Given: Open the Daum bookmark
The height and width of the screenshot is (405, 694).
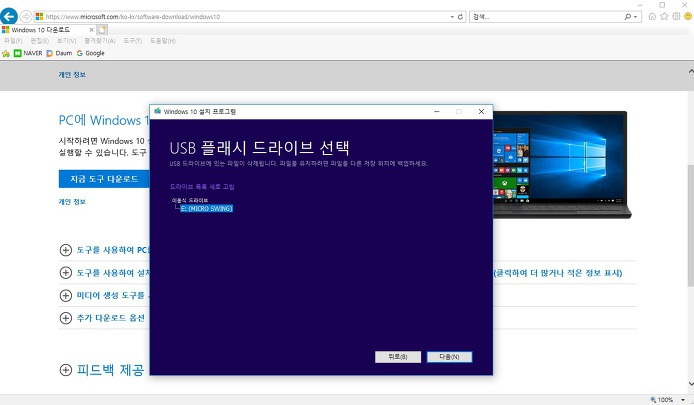Looking at the screenshot, I should (x=59, y=53).
